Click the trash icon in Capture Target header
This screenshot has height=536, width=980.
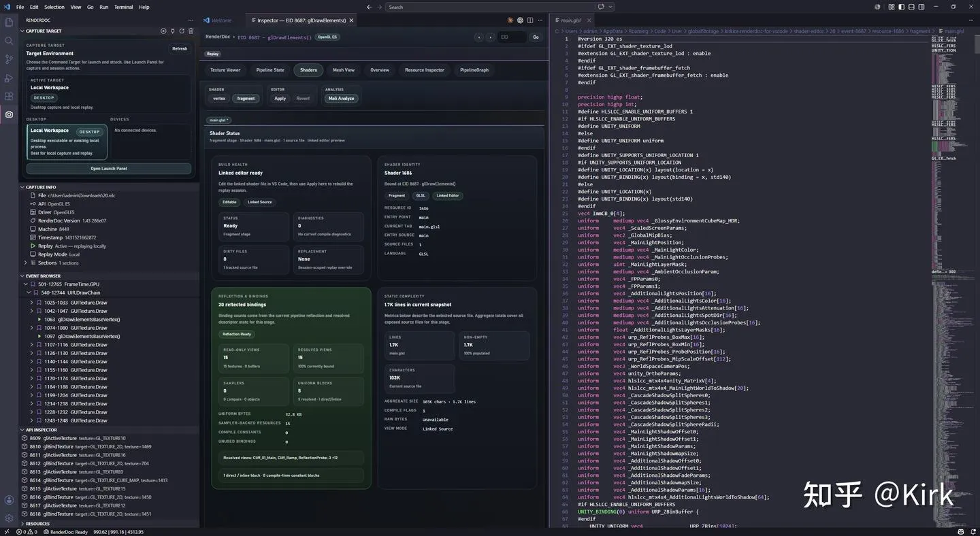click(x=191, y=31)
